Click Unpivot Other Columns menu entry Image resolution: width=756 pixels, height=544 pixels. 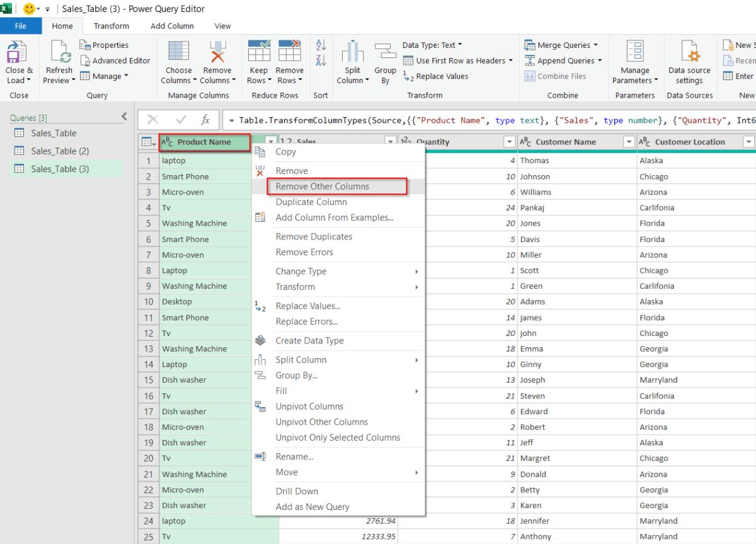321,422
